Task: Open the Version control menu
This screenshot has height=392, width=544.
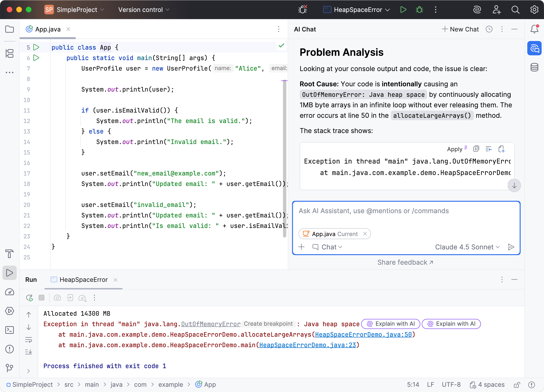Action: point(143,10)
